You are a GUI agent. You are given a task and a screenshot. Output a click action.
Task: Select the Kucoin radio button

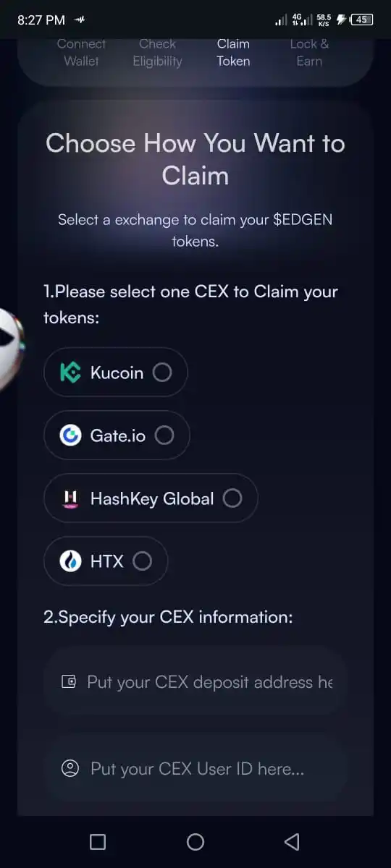click(x=162, y=373)
